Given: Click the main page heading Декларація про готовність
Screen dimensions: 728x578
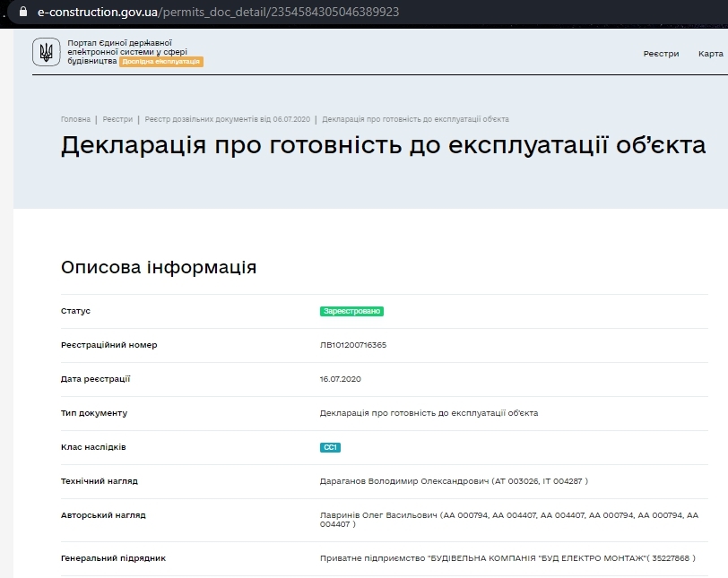Looking at the screenshot, I should pos(383,145).
